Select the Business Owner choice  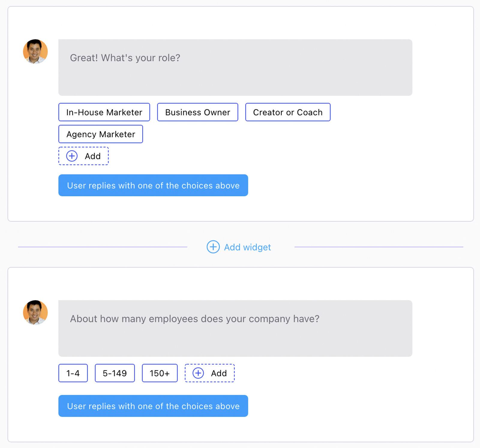197,112
